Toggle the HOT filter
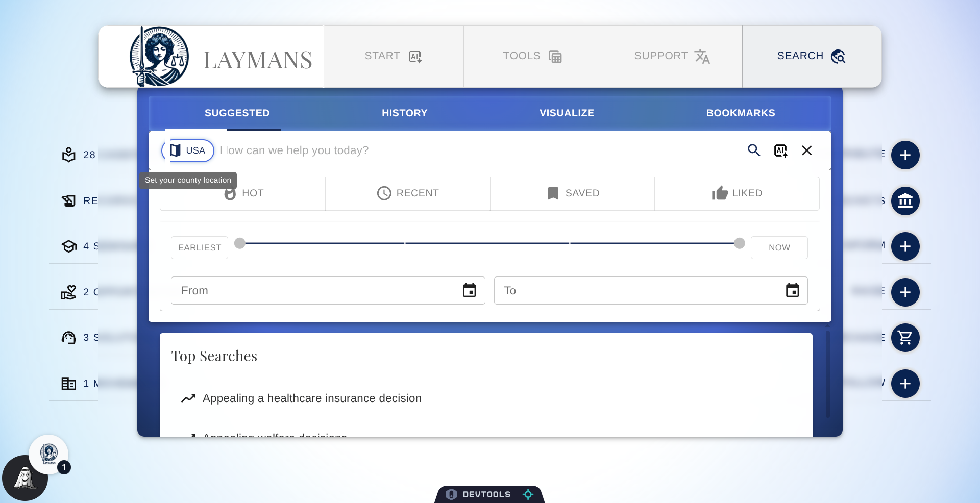This screenshot has height=503, width=980. [243, 193]
